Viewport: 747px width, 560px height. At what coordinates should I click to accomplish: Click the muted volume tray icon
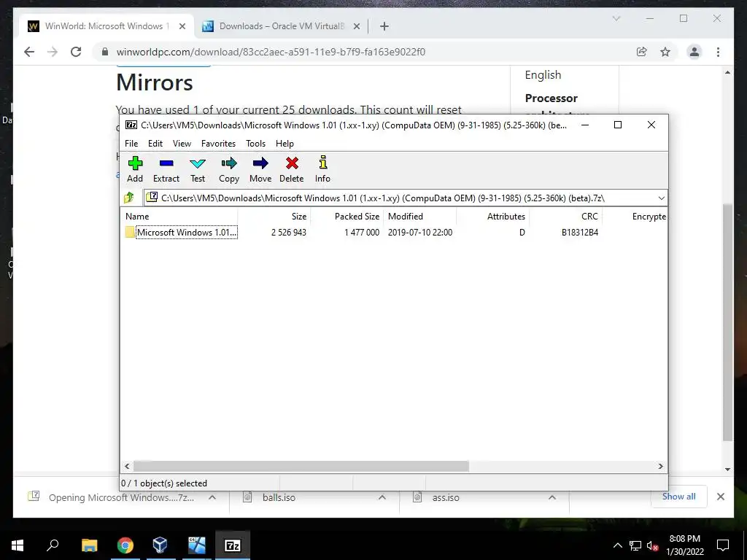coord(653,545)
